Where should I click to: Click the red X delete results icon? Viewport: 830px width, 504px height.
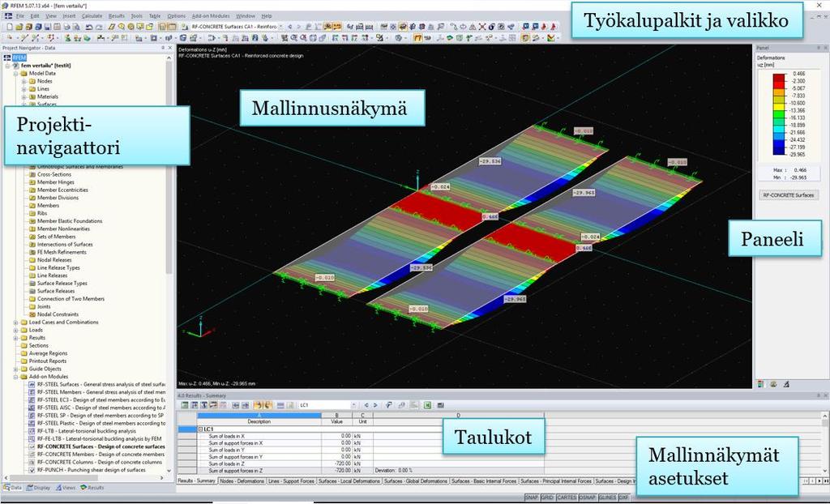(x=482, y=27)
